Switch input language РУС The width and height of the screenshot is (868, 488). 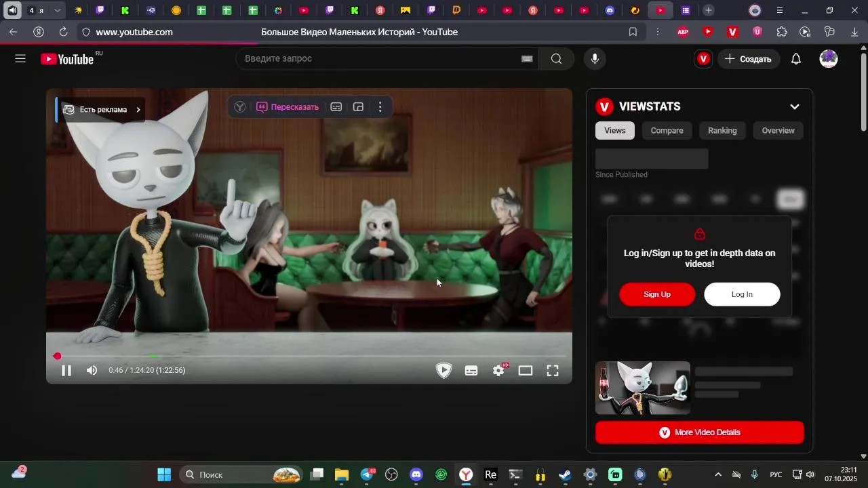776,474
